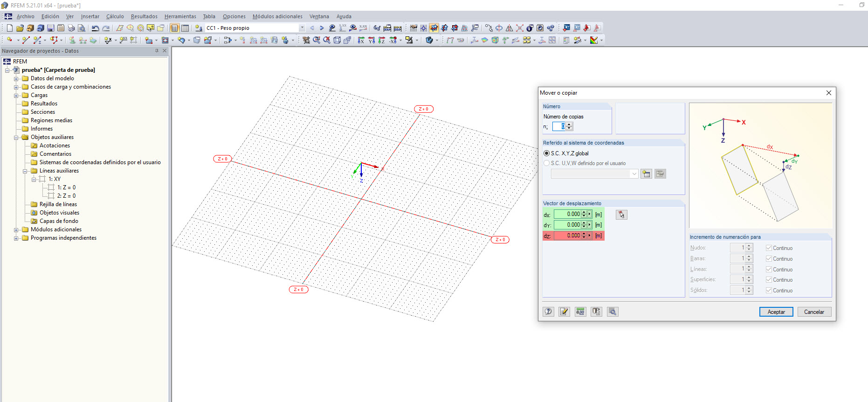Click the new coordinate system icon
The image size is (868, 402).
click(646, 174)
